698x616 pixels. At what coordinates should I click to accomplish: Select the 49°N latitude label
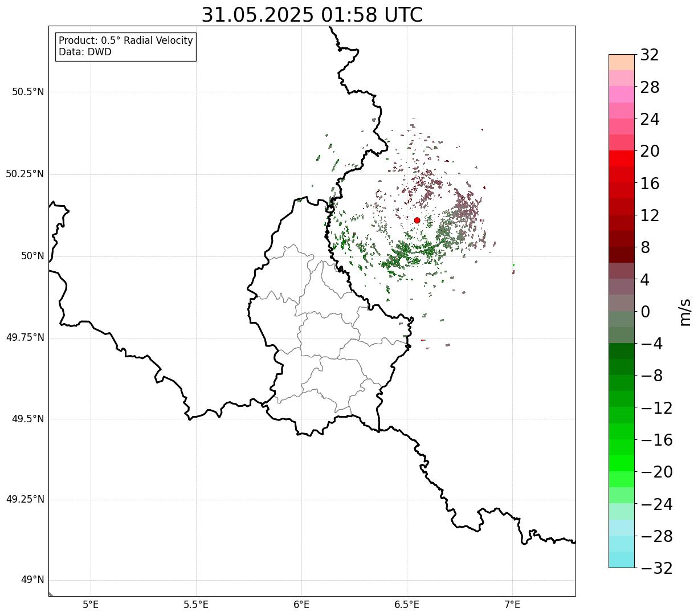pos(32,580)
